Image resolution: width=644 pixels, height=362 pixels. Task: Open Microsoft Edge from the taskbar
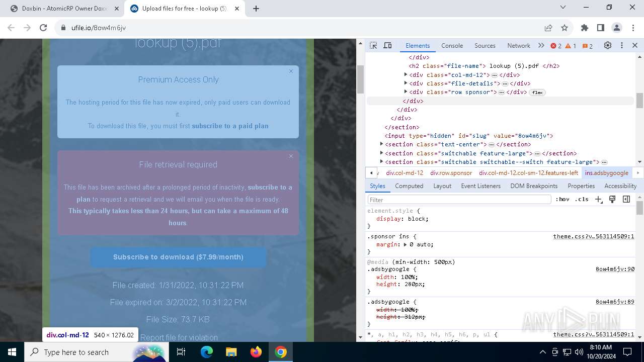[x=207, y=352]
